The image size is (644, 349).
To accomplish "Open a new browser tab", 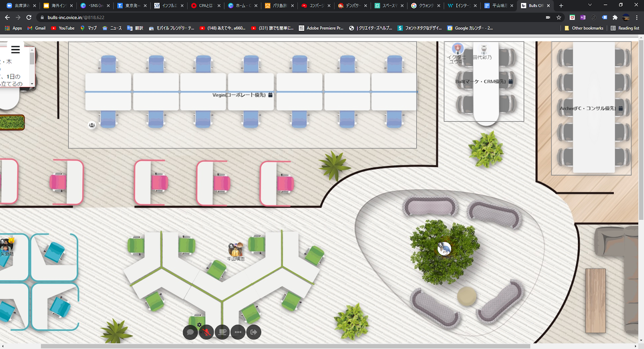I will pyautogui.click(x=561, y=5).
